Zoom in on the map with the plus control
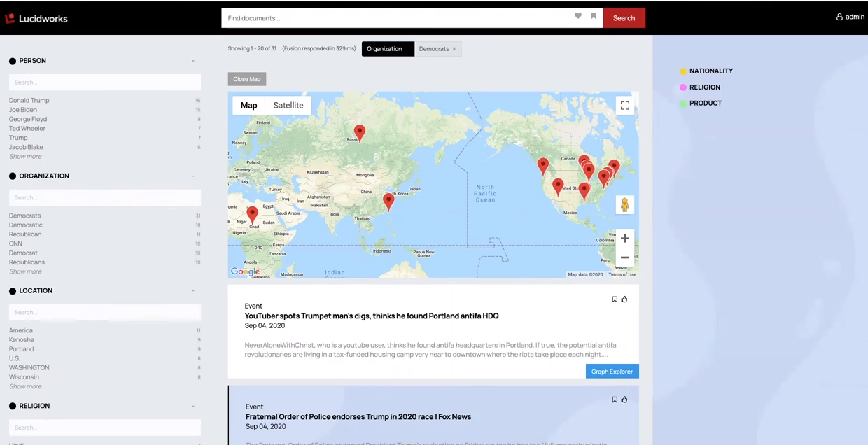Screen dimensions: 868x445 (x=624, y=239)
